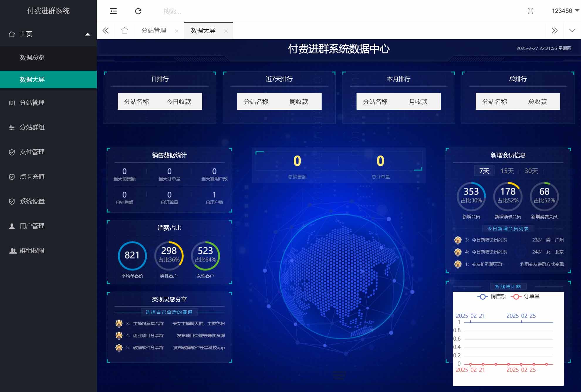Click the home icon in the tab bar

point(125,30)
